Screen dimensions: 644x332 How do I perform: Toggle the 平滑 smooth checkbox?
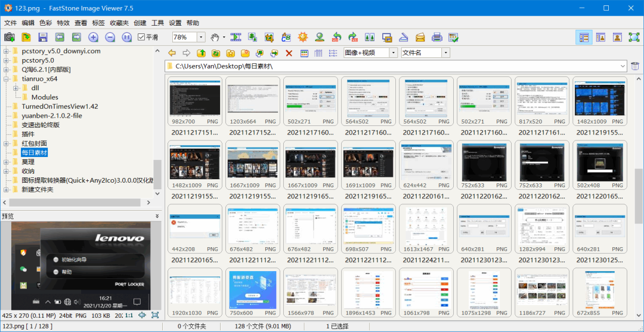(141, 38)
